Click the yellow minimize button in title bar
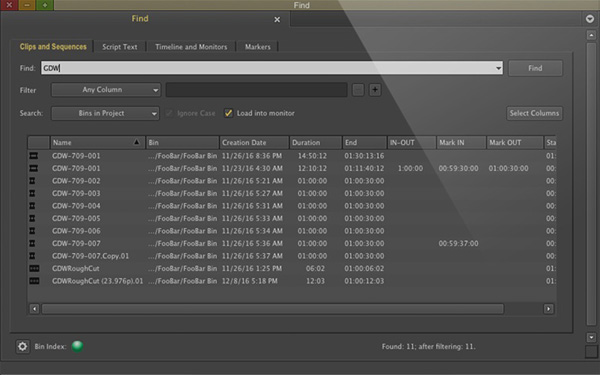This screenshot has height=375, width=600. (x=27, y=5)
